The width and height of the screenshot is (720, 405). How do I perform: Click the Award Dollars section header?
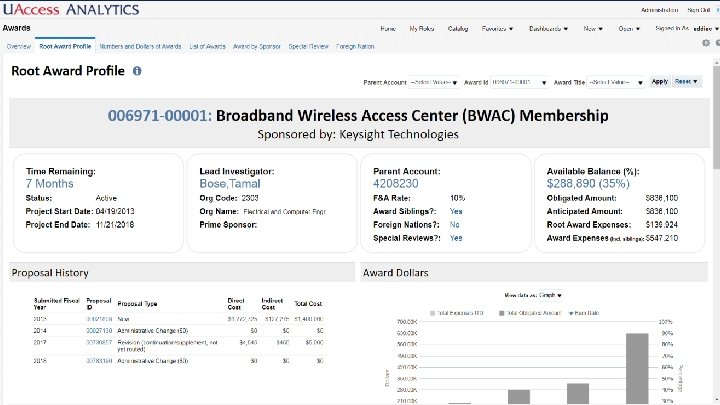click(534, 273)
